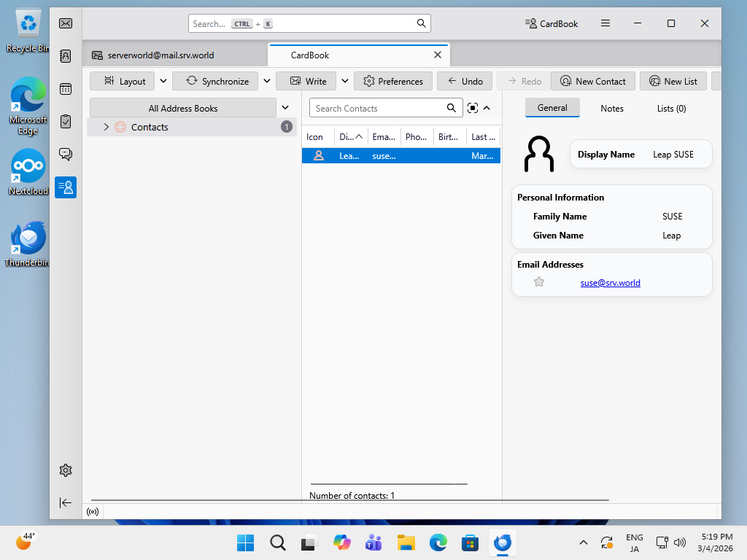Open the taskbar clock and date
Image resolution: width=747 pixels, height=560 pixels.
[715, 542]
